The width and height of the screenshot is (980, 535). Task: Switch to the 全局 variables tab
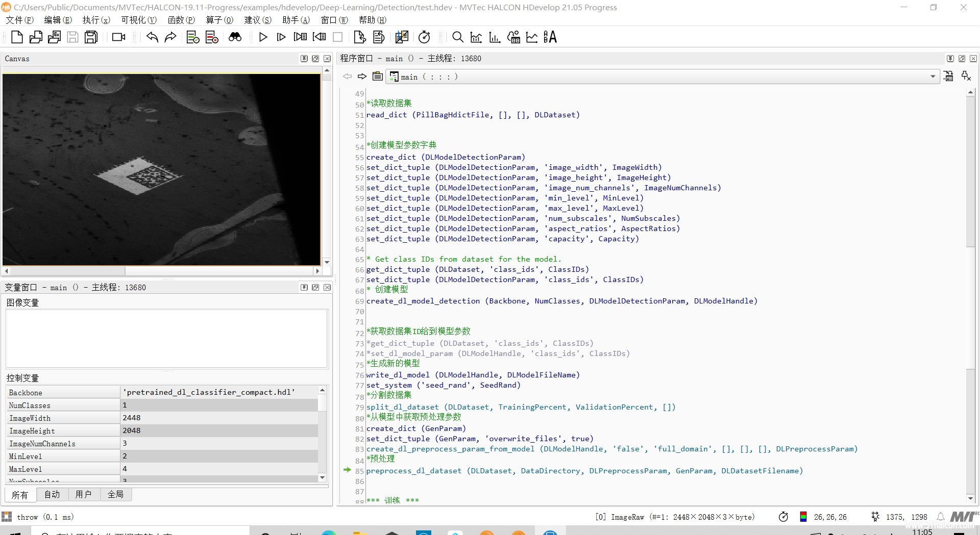click(115, 494)
